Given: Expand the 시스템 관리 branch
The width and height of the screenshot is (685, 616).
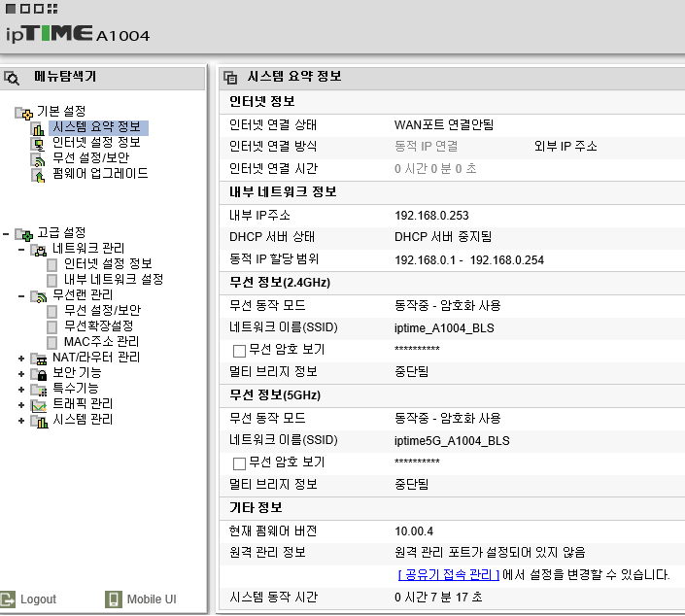Looking at the screenshot, I should 21,421.
